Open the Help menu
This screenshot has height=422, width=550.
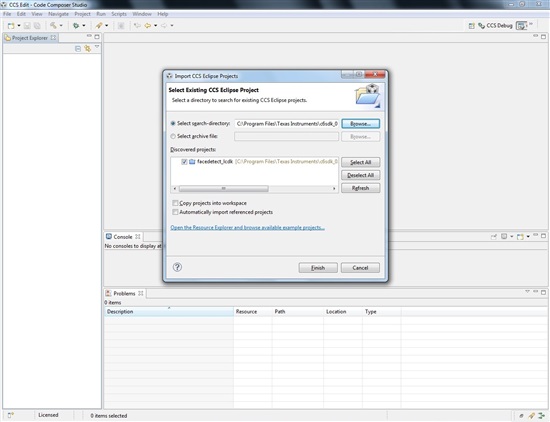pyautogui.click(x=163, y=14)
